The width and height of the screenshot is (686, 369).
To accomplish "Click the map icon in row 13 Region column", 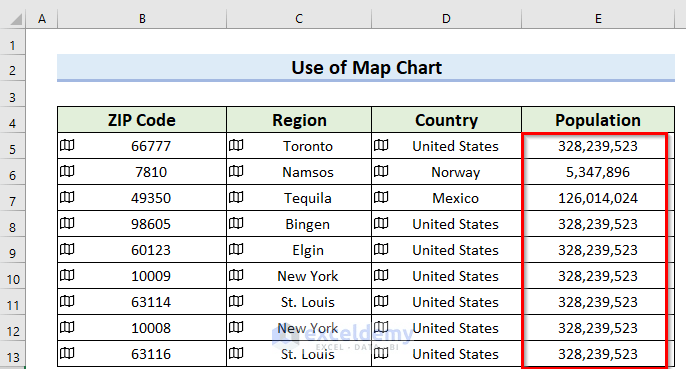I will tap(236, 353).
